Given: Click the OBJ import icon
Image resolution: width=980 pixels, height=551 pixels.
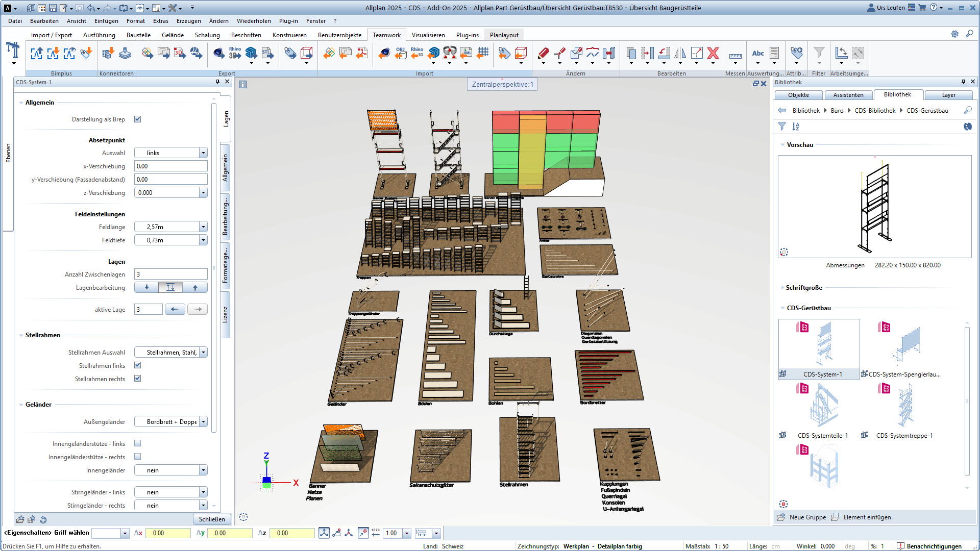Looking at the screenshot, I should point(401,53).
